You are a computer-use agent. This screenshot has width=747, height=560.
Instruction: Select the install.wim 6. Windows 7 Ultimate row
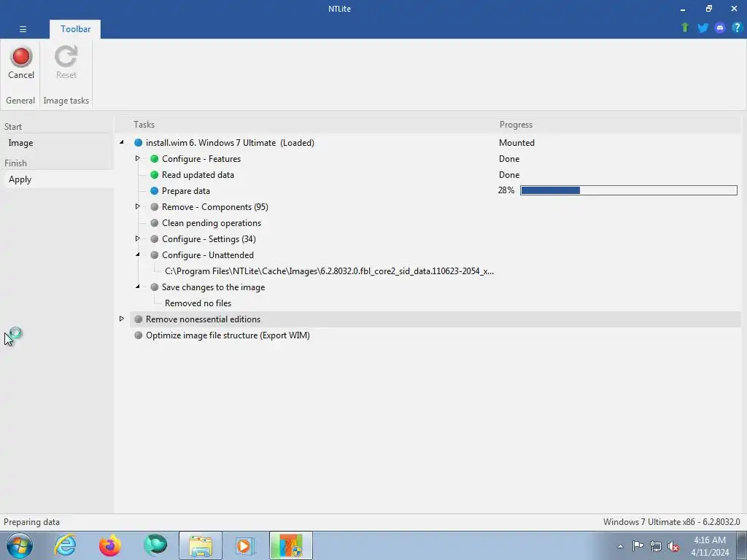pyautogui.click(x=436, y=143)
